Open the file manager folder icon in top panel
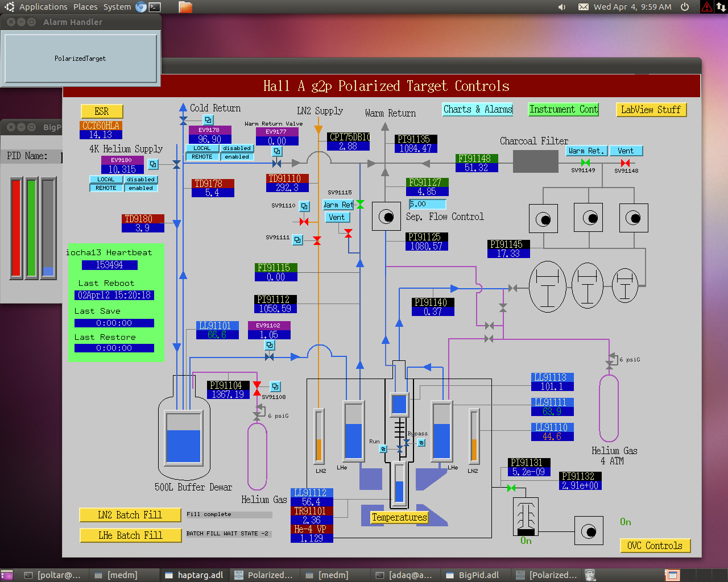728x582 pixels. 185,7
